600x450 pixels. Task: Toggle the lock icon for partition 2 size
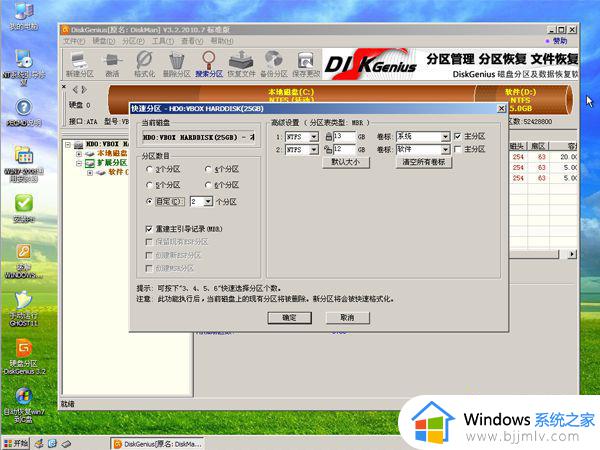pyautogui.click(x=328, y=149)
